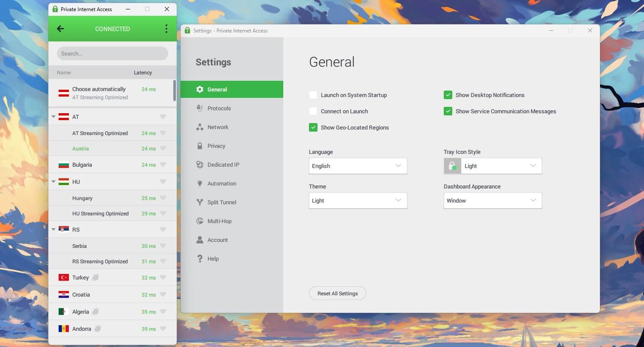
Task: Open the Language dropdown set to English
Action: (x=358, y=166)
